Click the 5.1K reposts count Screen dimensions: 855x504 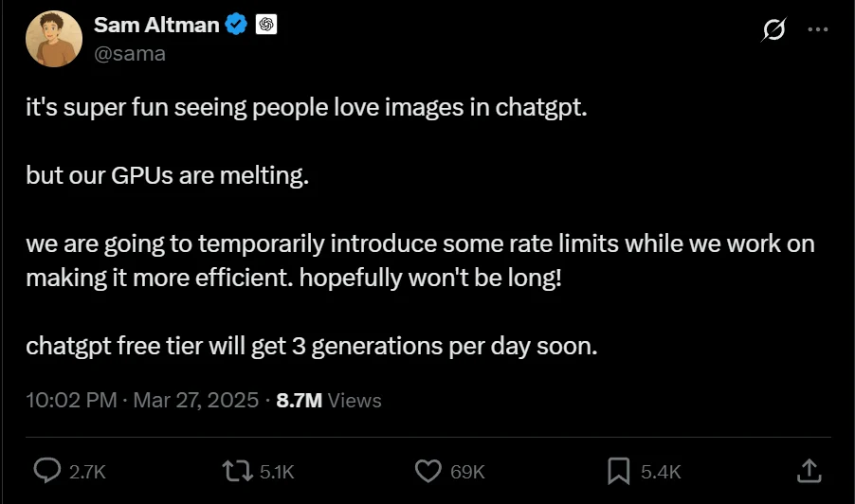tap(277, 471)
